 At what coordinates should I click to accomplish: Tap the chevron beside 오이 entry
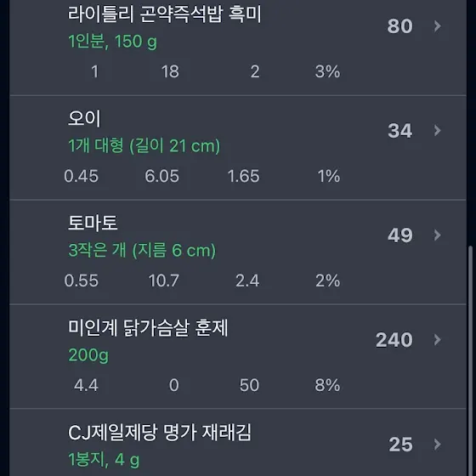[437, 131]
